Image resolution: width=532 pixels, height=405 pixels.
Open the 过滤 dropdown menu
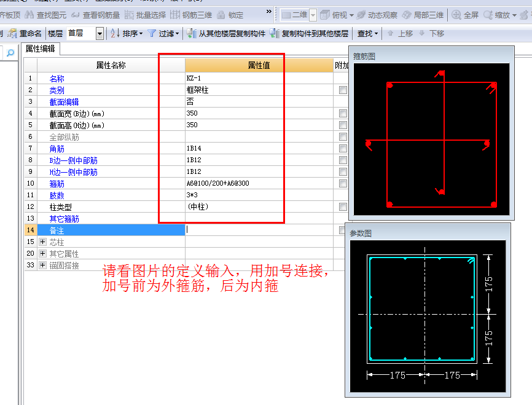pyautogui.click(x=168, y=34)
